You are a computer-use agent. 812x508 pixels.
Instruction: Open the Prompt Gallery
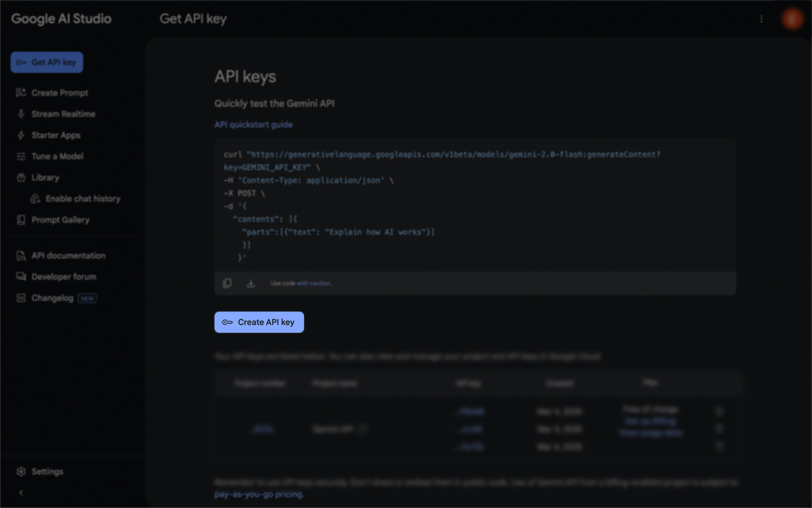tap(53, 220)
